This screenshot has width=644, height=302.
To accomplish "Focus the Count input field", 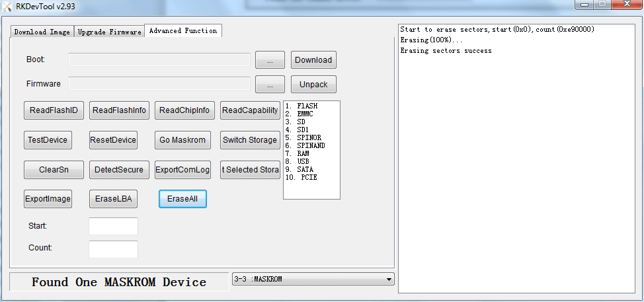I will [x=113, y=248].
